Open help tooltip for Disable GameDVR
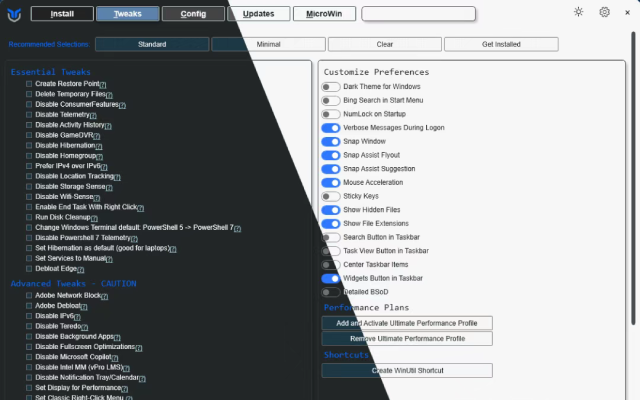This screenshot has height=400, width=640. pyautogui.click(x=97, y=136)
